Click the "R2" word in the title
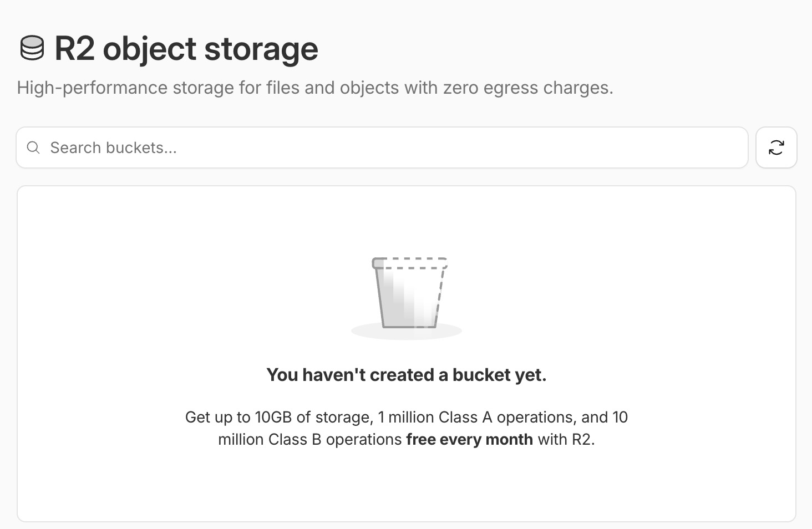The width and height of the screenshot is (812, 529). (x=74, y=48)
